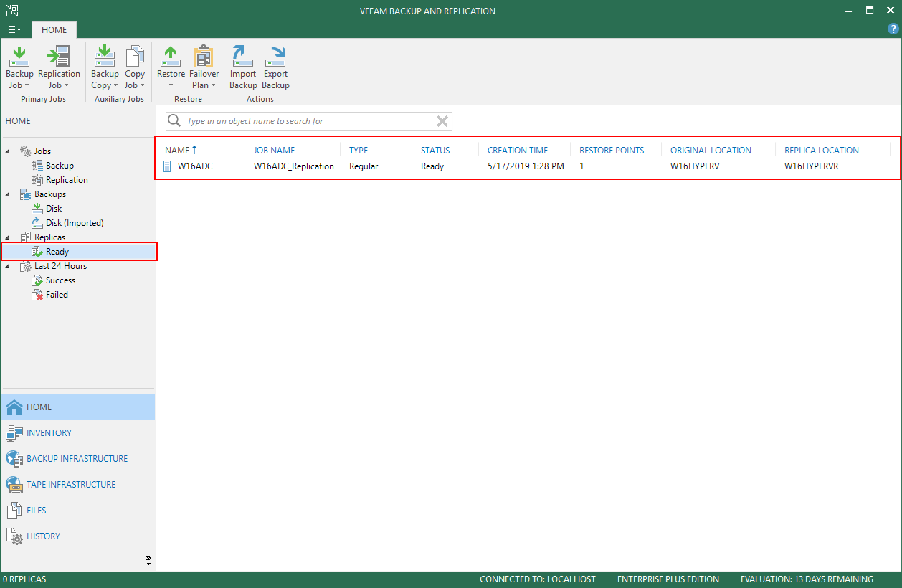Sort by REPLICA LOCATION column header

(x=822, y=151)
